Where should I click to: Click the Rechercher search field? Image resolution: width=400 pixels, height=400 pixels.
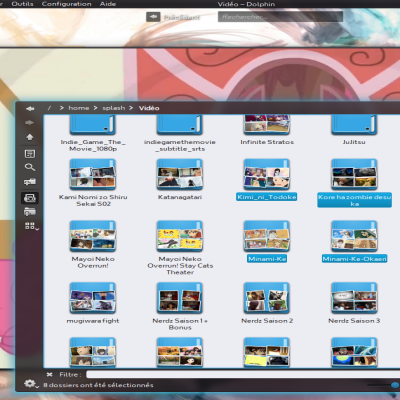(x=280, y=17)
